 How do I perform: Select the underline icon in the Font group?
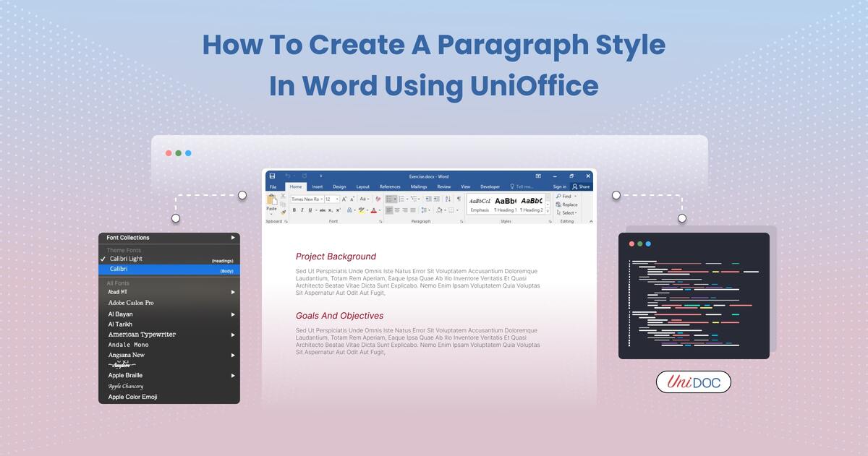[x=309, y=209]
